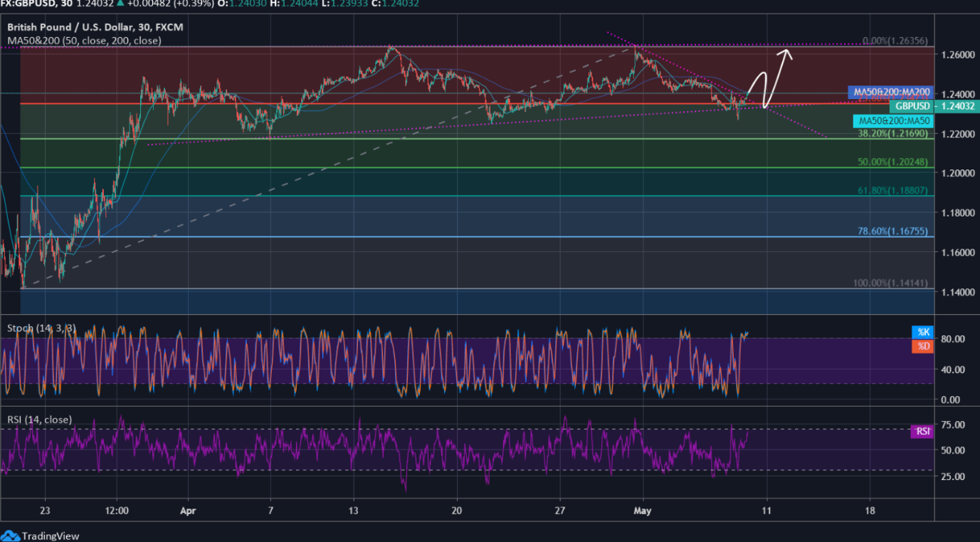Click the 100.00% Fibonacci level label
The image size is (980, 542).
click(x=890, y=283)
